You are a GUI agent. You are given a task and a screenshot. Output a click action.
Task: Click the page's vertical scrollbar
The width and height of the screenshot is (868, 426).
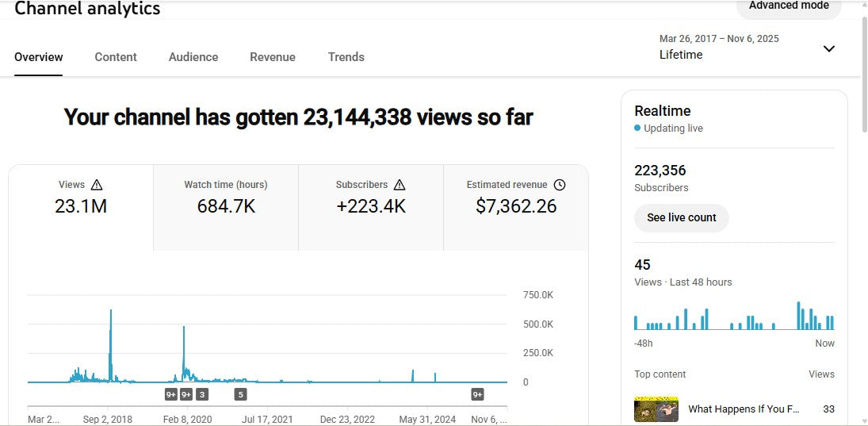[x=863, y=71]
